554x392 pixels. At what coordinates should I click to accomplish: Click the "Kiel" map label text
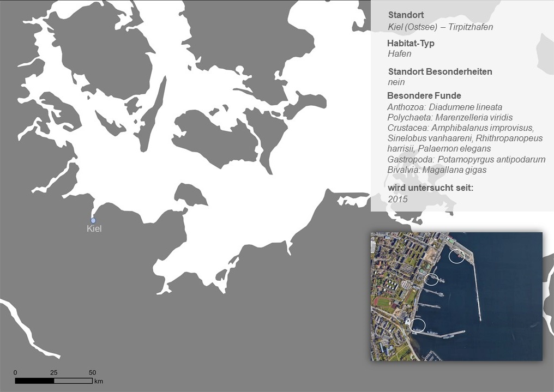94,229
